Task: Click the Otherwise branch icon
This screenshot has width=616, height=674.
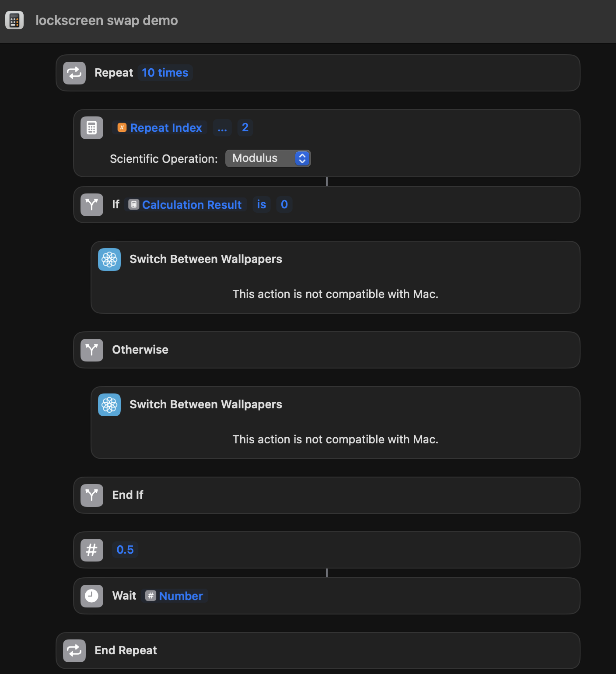Action: pos(91,350)
